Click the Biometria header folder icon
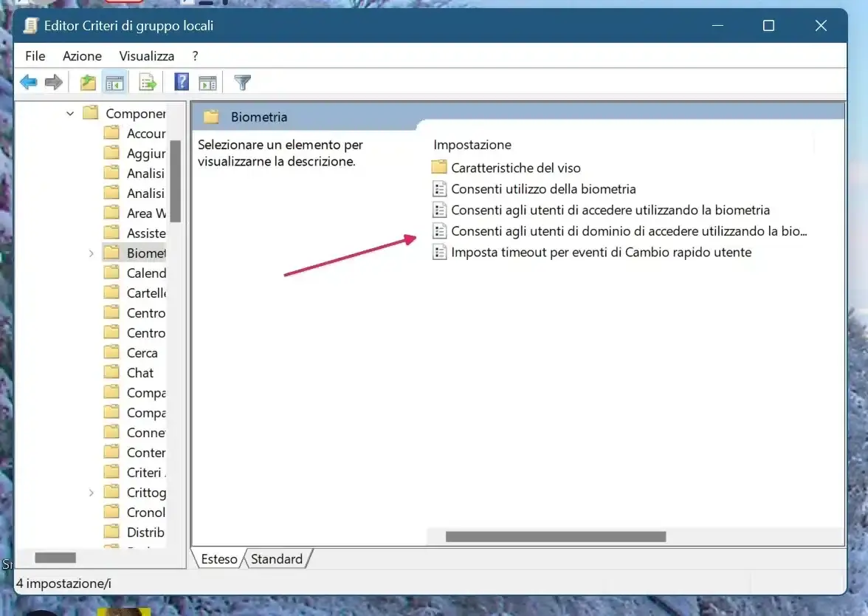 (211, 117)
